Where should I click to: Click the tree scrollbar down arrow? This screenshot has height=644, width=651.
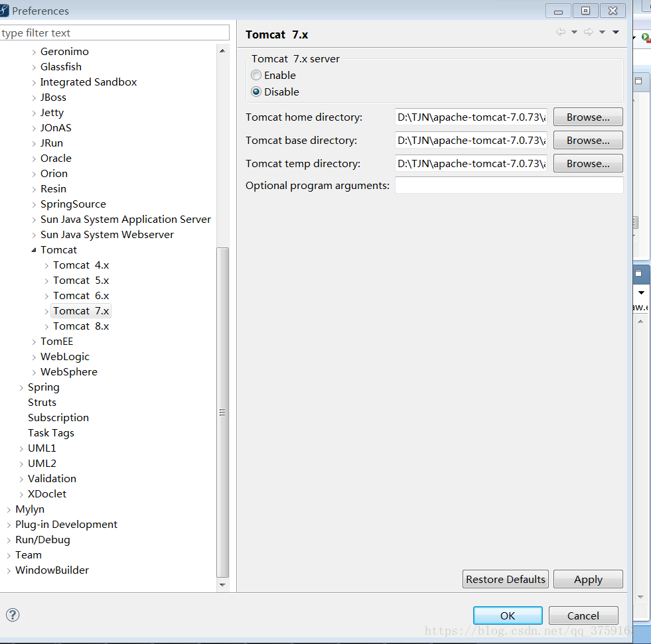tap(222, 585)
